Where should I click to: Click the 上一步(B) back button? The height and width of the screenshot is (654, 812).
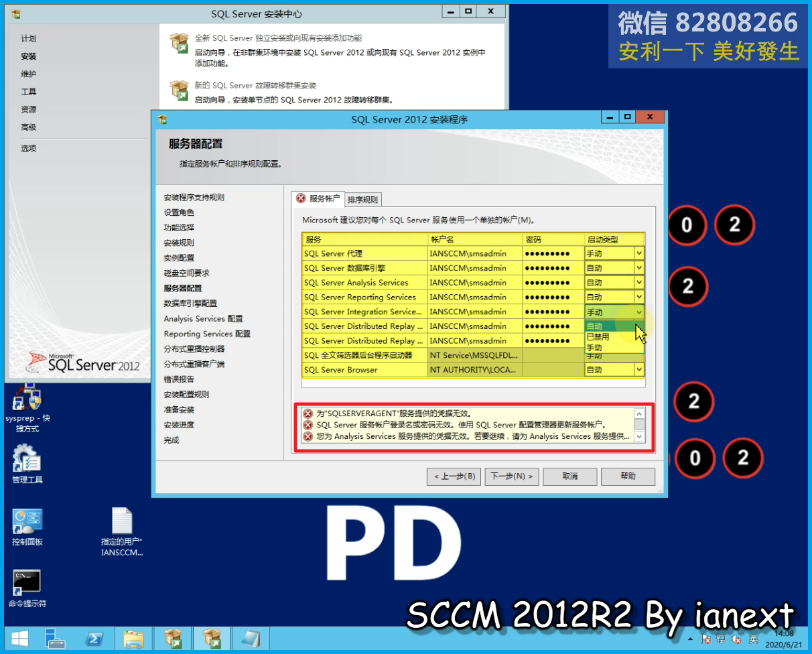pos(454,476)
